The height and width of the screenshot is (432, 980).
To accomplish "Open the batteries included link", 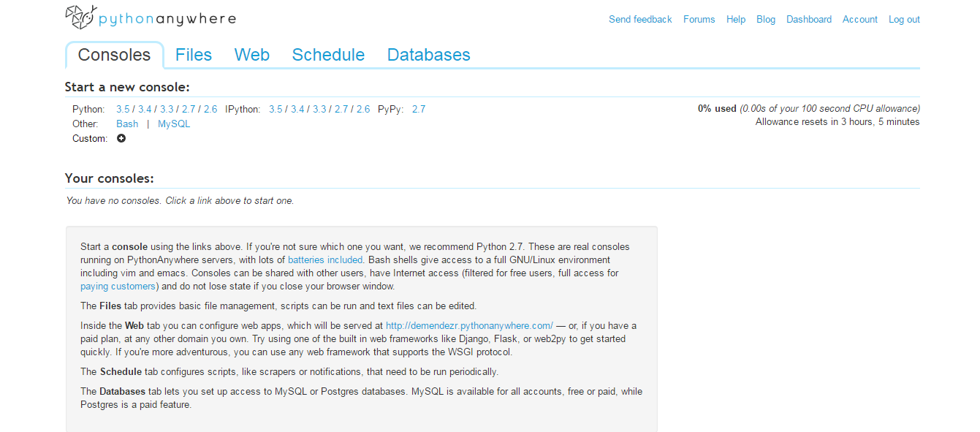I will [x=325, y=259].
